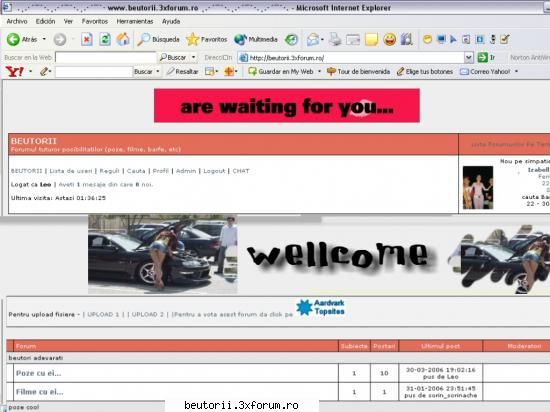Go to Home page icon
Screen dimensions: 550x412
click(x=123, y=39)
